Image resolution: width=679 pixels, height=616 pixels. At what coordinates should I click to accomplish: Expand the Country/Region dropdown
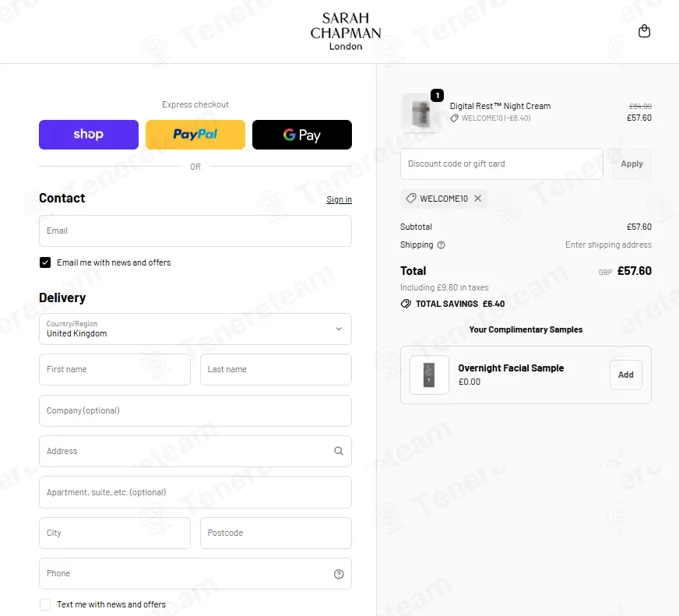tap(195, 329)
